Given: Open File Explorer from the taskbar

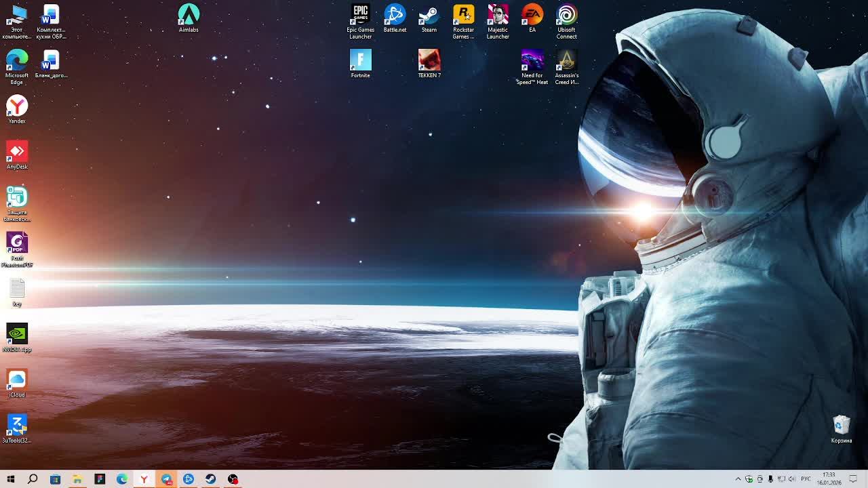Looking at the screenshot, I should [77, 479].
